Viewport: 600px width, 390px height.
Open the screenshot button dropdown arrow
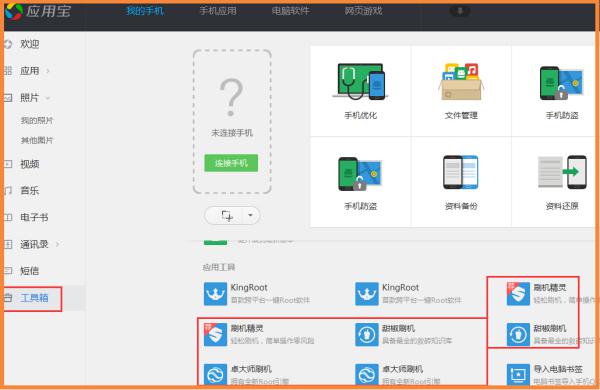(x=250, y=215)
